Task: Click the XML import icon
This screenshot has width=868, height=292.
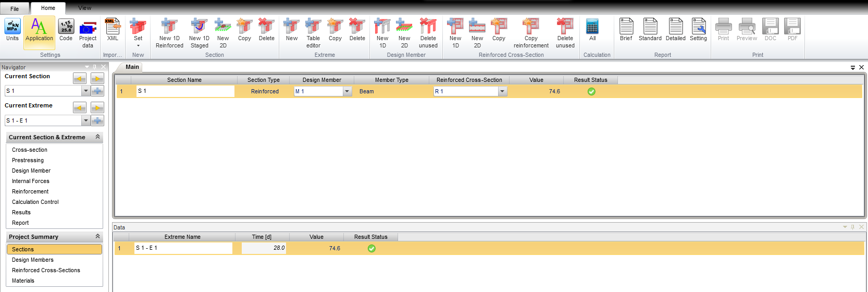Action: point(113,30)
